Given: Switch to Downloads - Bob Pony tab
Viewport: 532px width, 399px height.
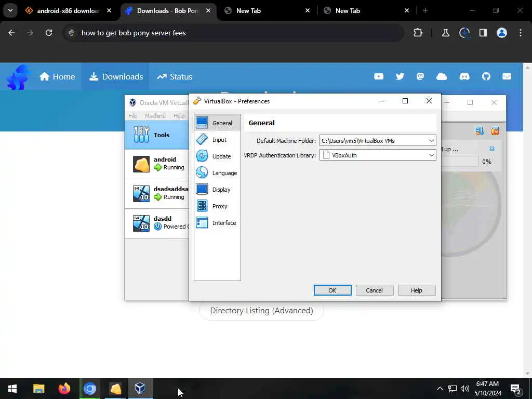Looking at the screenshot, I should [168, 11].
